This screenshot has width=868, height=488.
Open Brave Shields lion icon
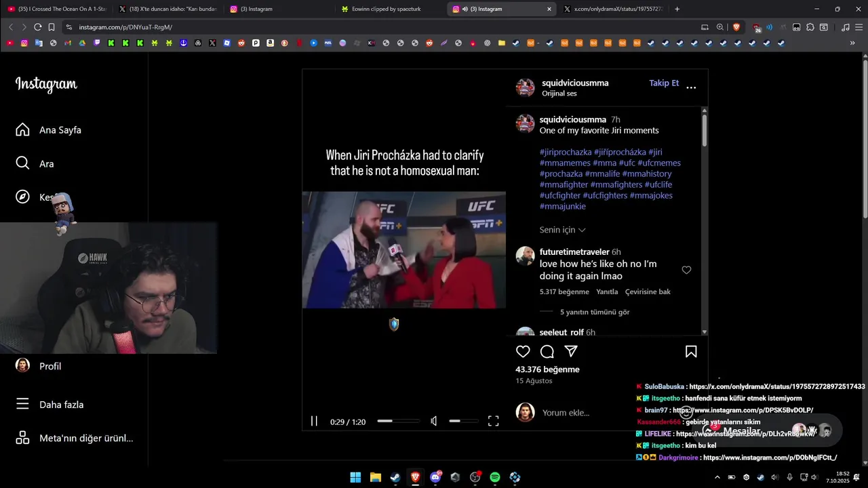[736, 27]
